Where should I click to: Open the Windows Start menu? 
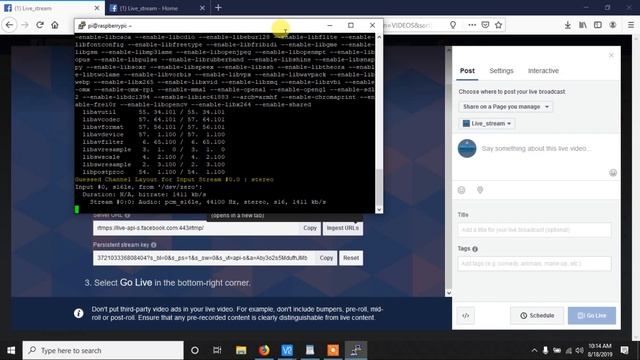click(x=11, y=350)
